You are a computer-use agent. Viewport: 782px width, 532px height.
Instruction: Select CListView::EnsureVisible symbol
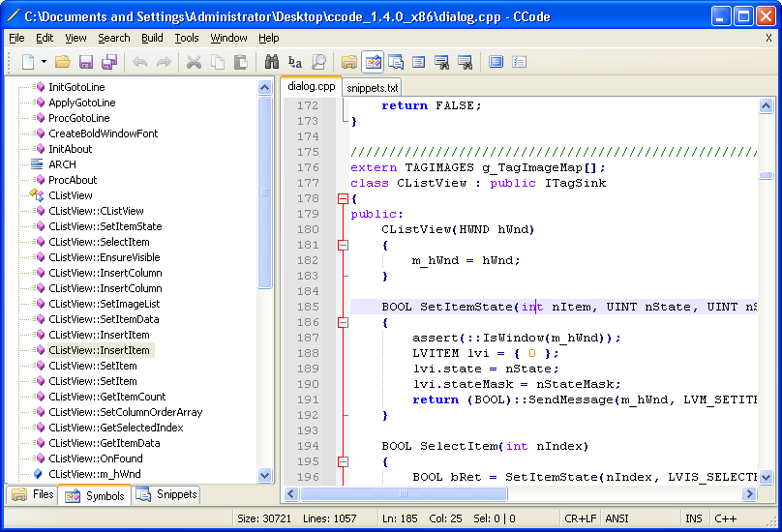coord(105,257)
